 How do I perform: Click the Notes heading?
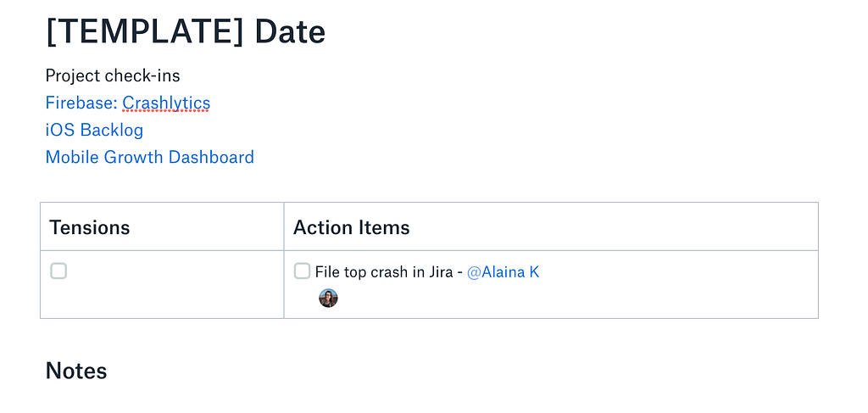point(76,371)
